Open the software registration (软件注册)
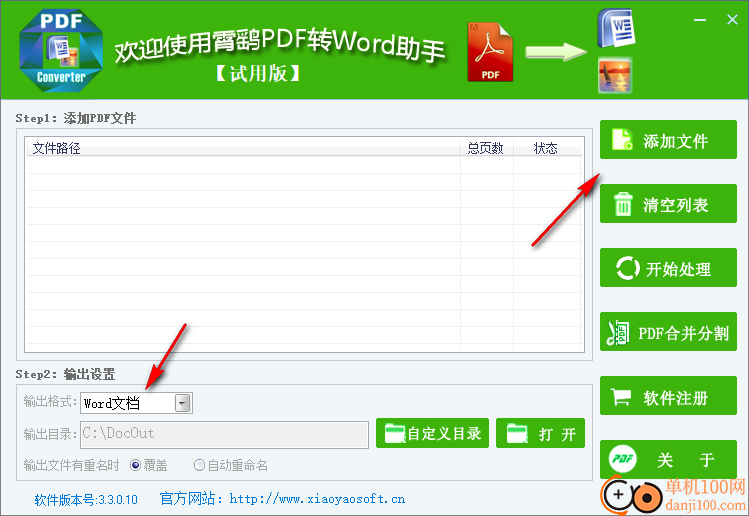 click(668, 396)
